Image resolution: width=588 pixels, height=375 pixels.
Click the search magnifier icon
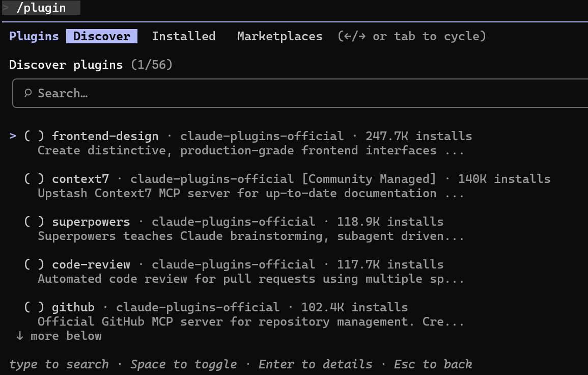point(28,93)
